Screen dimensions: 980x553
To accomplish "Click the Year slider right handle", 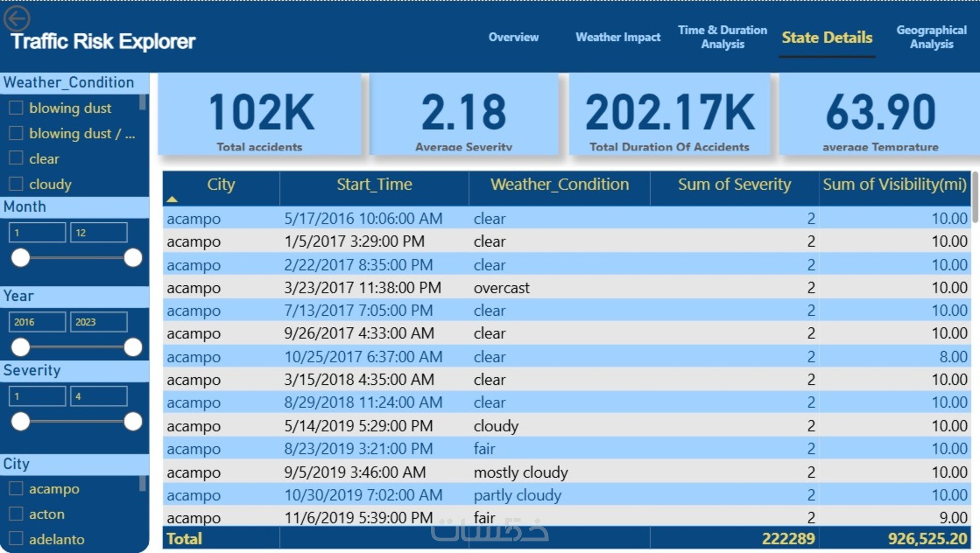I will 133,347.
